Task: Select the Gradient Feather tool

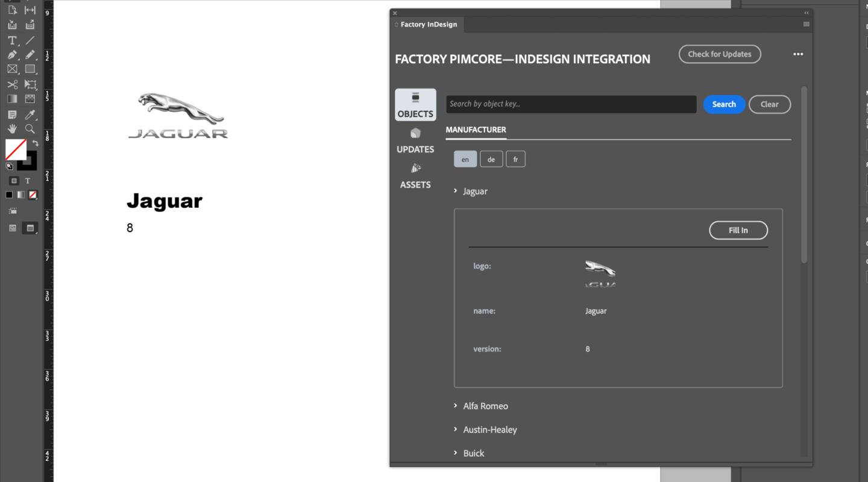Action: [30, 99]
